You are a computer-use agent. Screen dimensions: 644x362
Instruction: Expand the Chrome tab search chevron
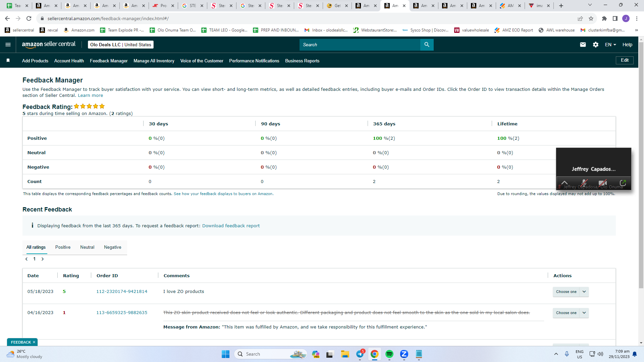[x=590, y=5]
